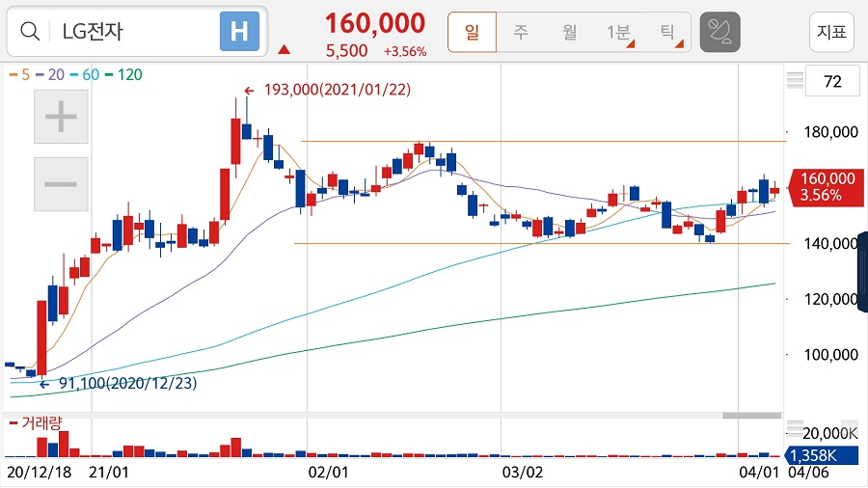Screen dimensions: 868x488
Task: Zoom out with the minus button
Action: 61,184
